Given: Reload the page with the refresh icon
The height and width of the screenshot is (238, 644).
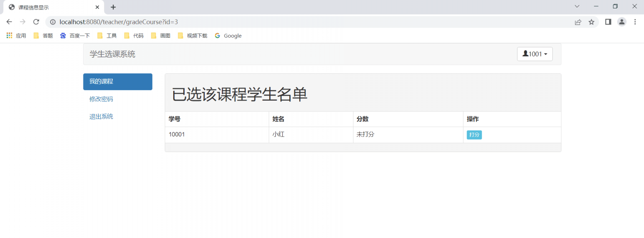Looking at the screenshot, I should 36,22.
